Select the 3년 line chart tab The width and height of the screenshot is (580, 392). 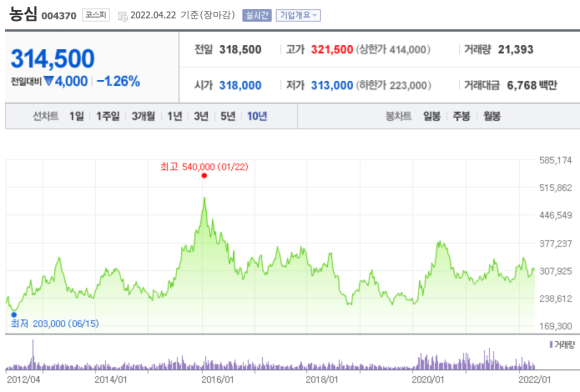point(201,116)
